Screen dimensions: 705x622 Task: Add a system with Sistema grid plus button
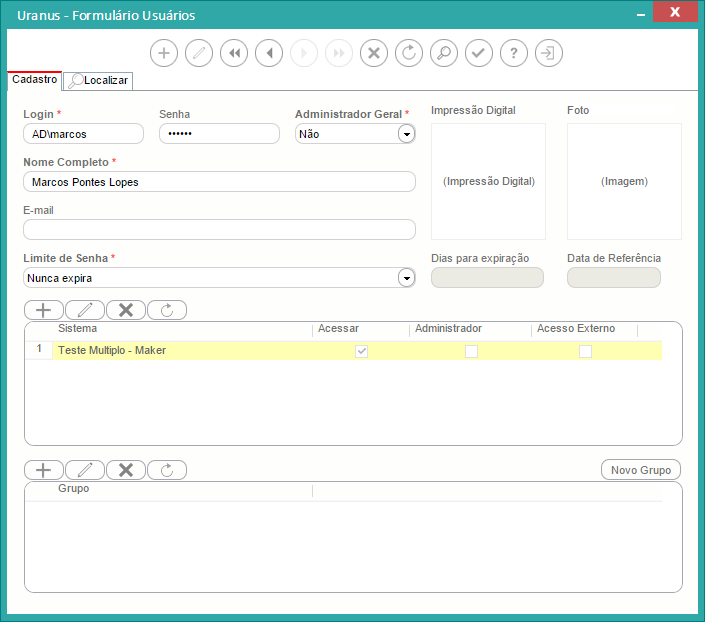44,310
